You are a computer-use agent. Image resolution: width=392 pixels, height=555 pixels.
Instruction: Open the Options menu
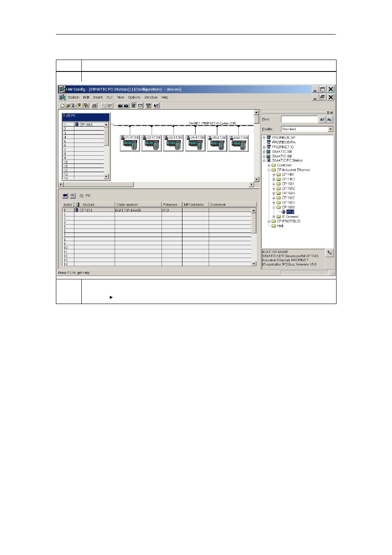coord(134,97)
